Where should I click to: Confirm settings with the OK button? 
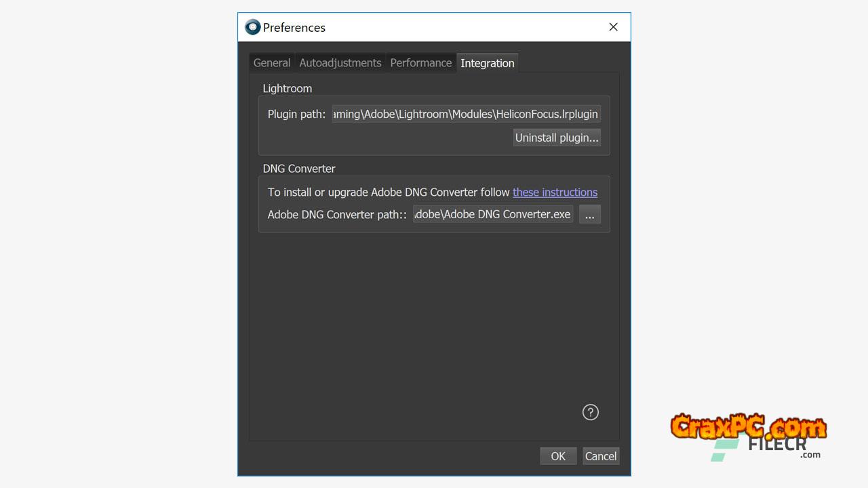[x=557, y=456]
